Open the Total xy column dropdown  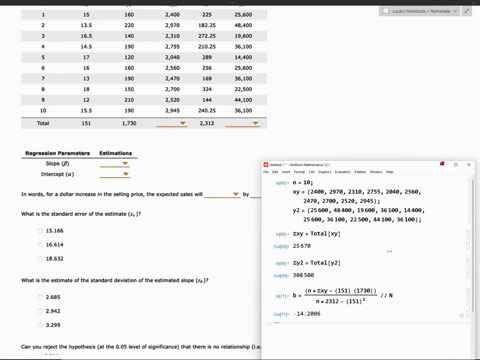pyautogui.click(x=172, y=123)
